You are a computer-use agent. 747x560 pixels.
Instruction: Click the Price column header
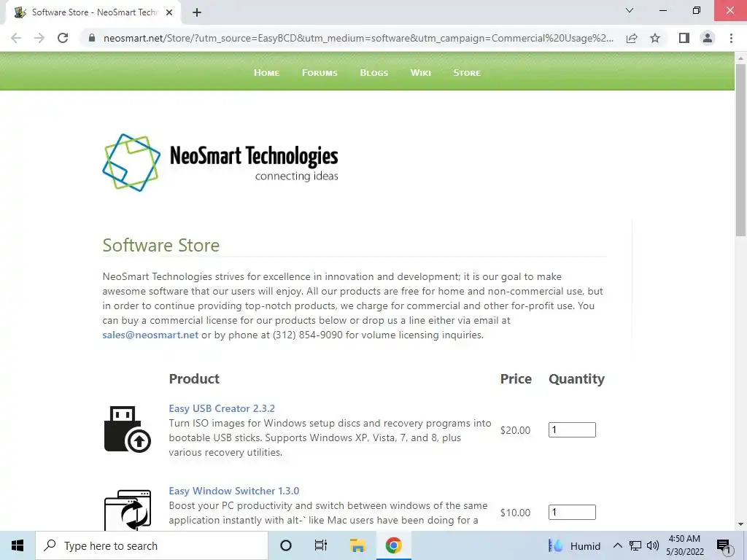tap(516, 378)
